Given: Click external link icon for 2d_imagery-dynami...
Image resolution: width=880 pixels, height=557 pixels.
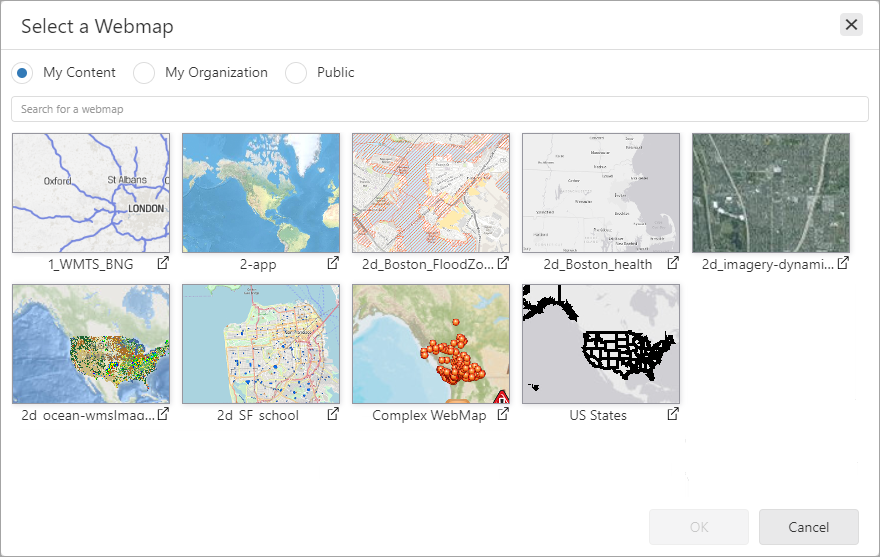Looking at the screenshot, I should pyautogui.click(x=843, y=263).
